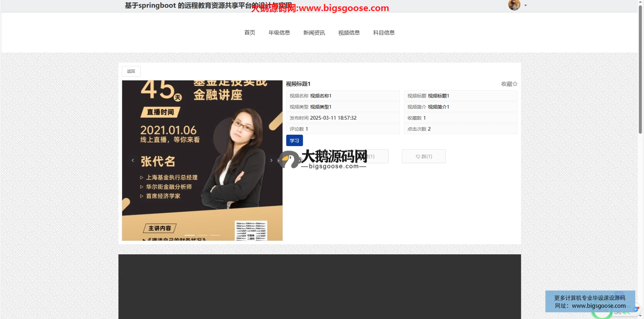Open user dropdown caret beside avatar
The width and height of the screenshot is (644, 319).
click(x=526, y=5)
